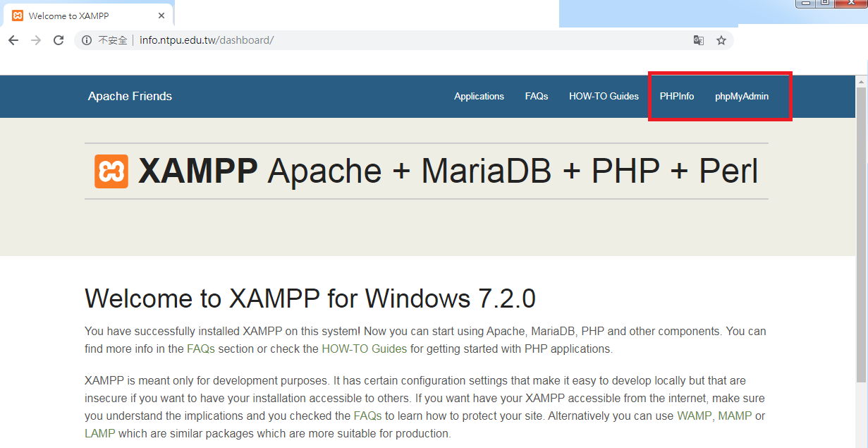The image size is (868, 448).
Task: Click the XAMPP favicon on the tab
Action: [18, 16]
